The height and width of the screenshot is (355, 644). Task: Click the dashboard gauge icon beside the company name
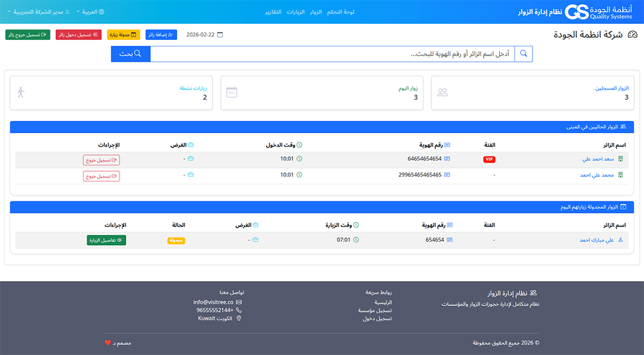[632, 35]
